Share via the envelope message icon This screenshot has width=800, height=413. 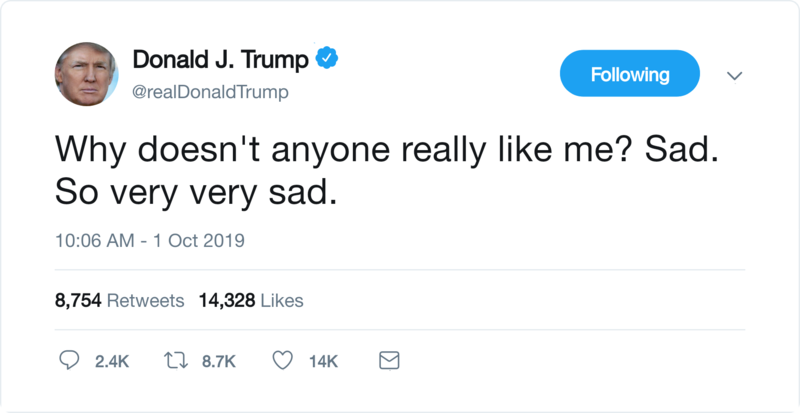point(389,361)
